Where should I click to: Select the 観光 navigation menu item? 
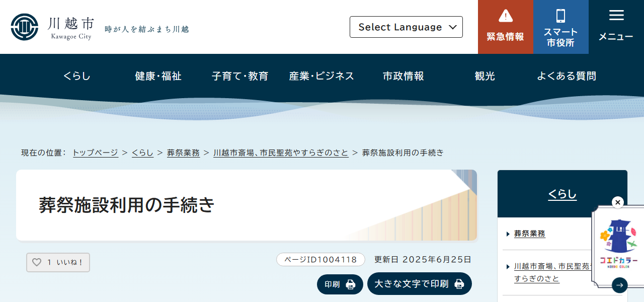485,76
